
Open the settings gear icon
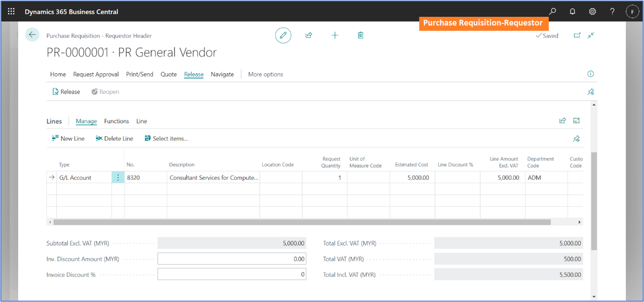tap(592, 12)
